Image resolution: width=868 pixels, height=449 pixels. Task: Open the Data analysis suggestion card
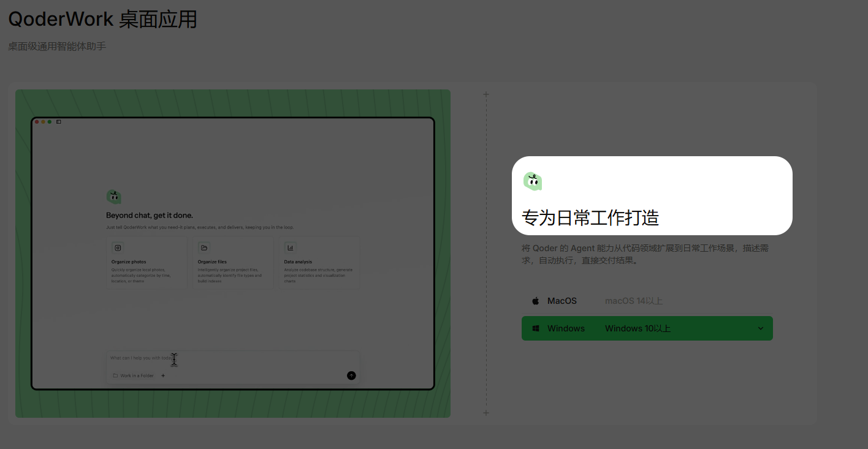[x=319, y=263]
